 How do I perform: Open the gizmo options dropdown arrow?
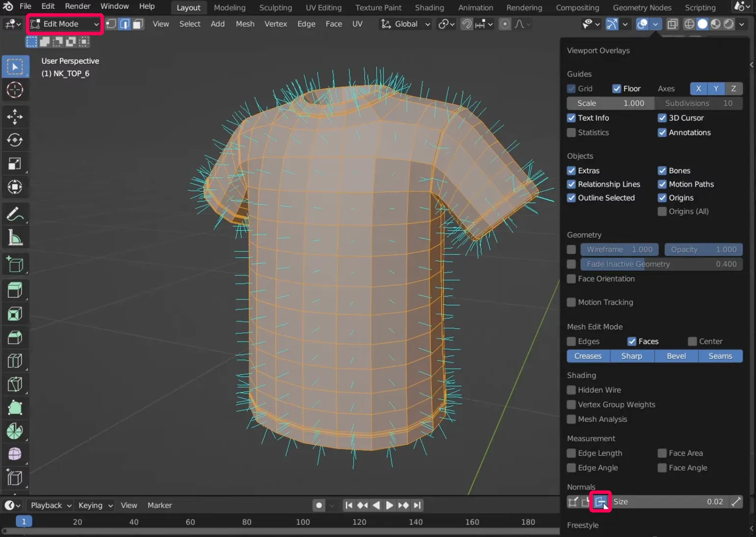pyautogui.click(x=625, y=24)
